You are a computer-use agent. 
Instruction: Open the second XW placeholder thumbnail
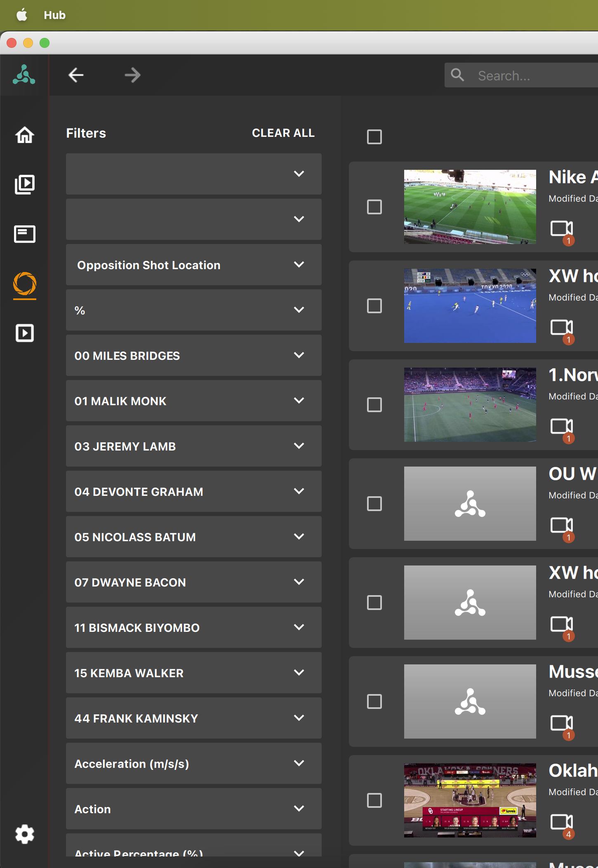pyautogui.click(x=470, y=603)
